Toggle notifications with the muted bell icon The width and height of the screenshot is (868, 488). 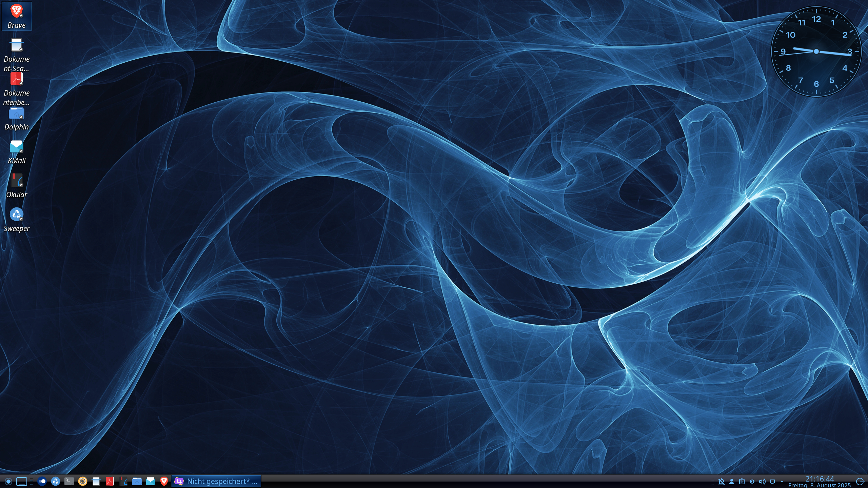(x=722, y=482)
